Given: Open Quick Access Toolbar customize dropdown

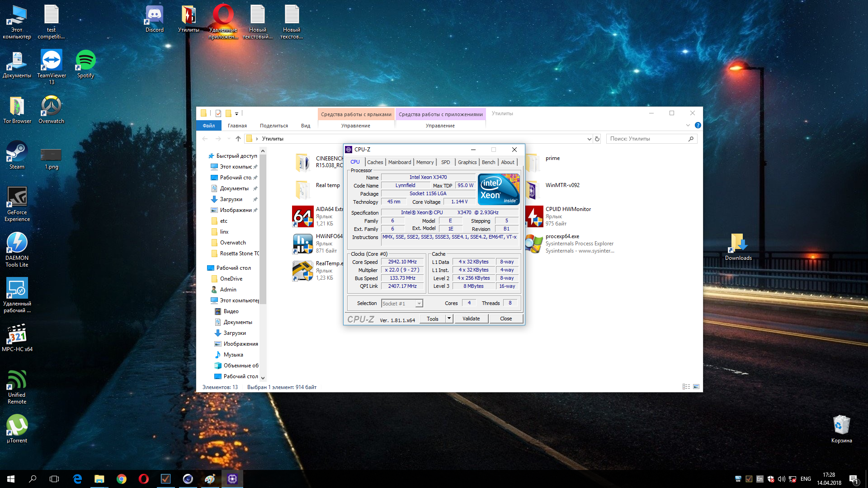Looking at the screenshot, I should click(236, 113).
